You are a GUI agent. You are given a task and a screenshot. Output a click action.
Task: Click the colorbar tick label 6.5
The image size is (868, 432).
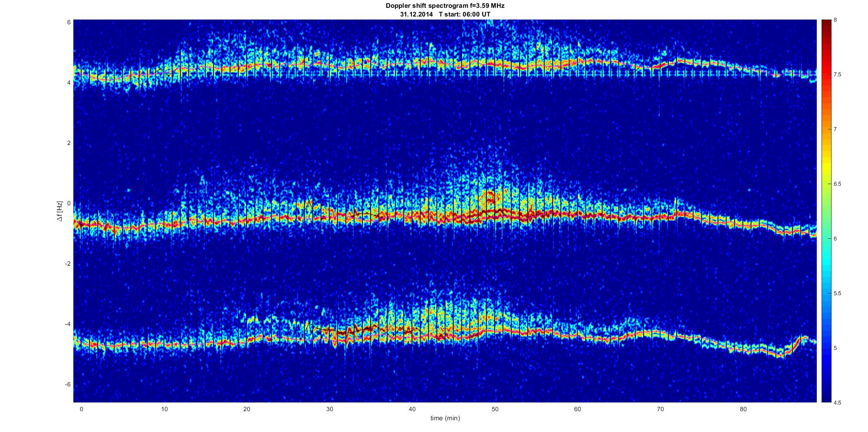point(837,184)
